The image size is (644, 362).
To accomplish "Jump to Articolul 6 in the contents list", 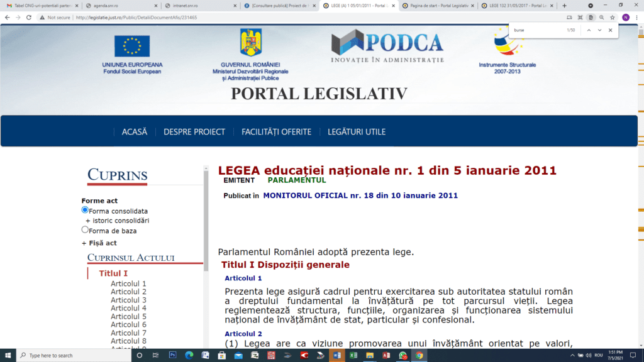I will tap(128, 325).
